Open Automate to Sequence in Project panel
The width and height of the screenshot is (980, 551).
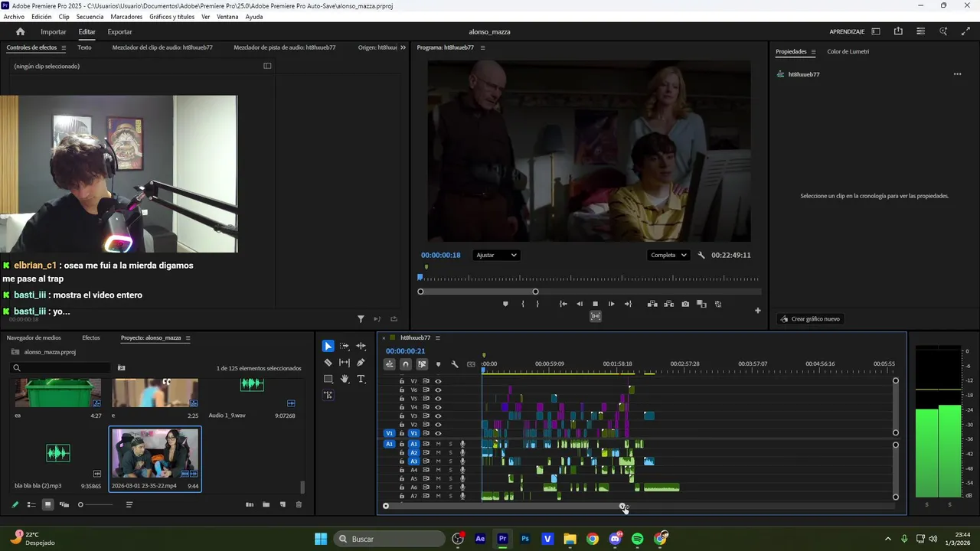pyautogui.click(x=250, y=504)
